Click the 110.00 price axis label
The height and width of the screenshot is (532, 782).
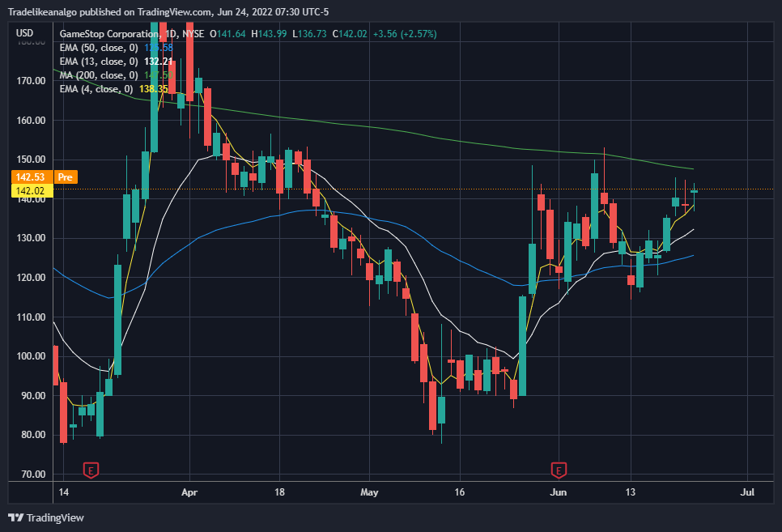31,317
